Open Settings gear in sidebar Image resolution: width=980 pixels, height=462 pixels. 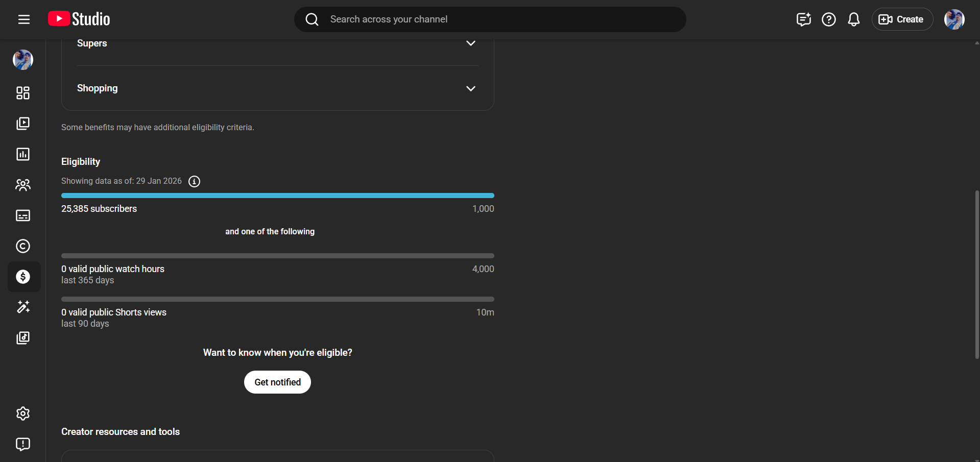click(x=23, y=414)
